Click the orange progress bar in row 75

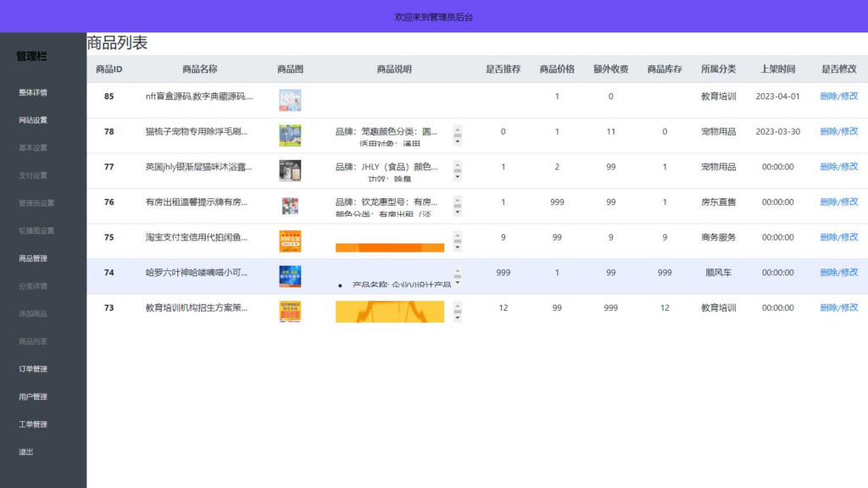[390, 246]
